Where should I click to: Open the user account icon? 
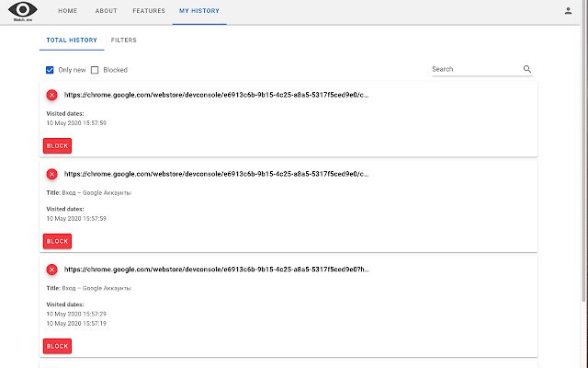(568, 11)
